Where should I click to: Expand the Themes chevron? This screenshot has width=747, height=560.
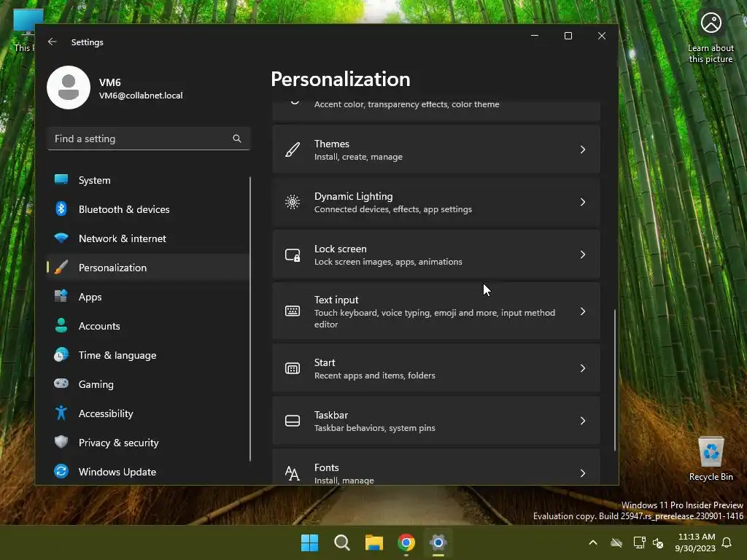point(583,149)
